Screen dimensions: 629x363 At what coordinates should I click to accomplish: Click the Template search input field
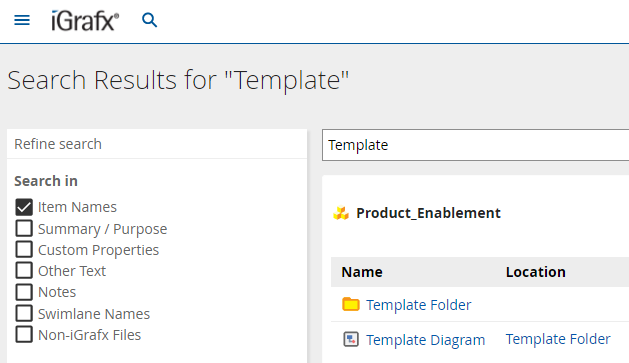[x=475, y=145]
